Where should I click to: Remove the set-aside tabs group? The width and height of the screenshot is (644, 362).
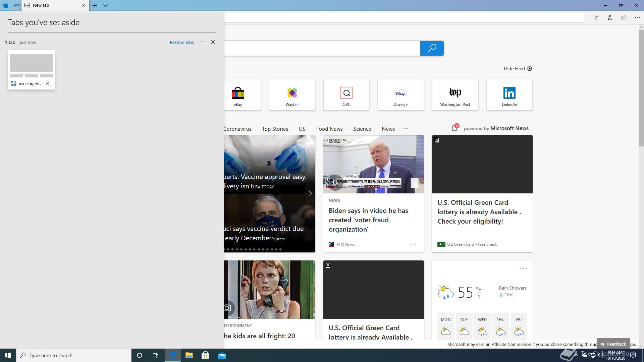213,42
